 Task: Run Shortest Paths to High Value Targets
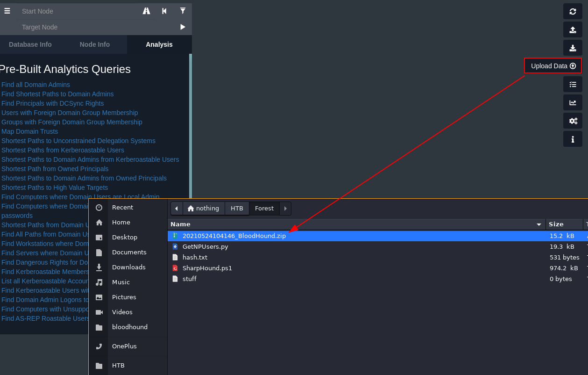[x=55, y=187]
